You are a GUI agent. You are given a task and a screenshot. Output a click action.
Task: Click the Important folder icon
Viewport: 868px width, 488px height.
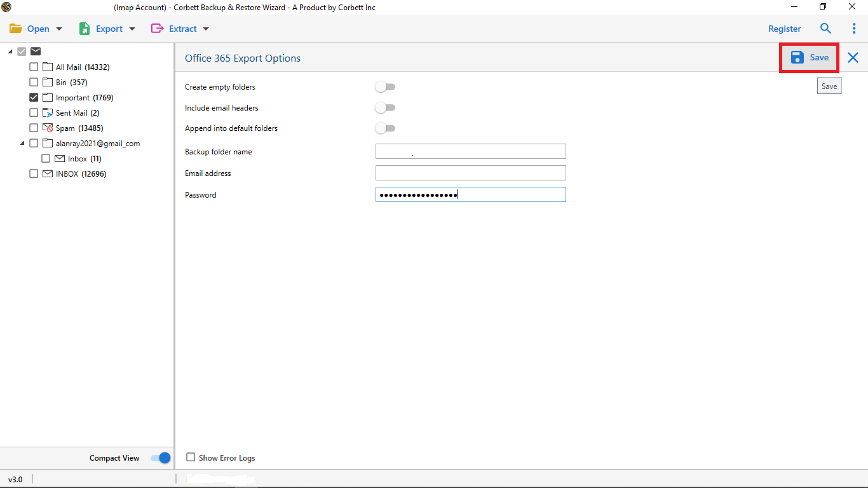[47, 97]
